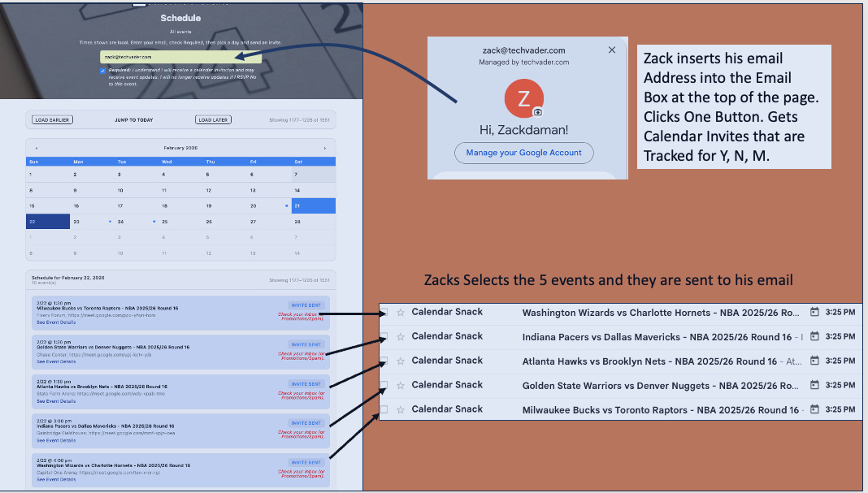This screenshot has height=493, width=868.
Task: Click the camera icon on the profile avatar
Action: 537,112
